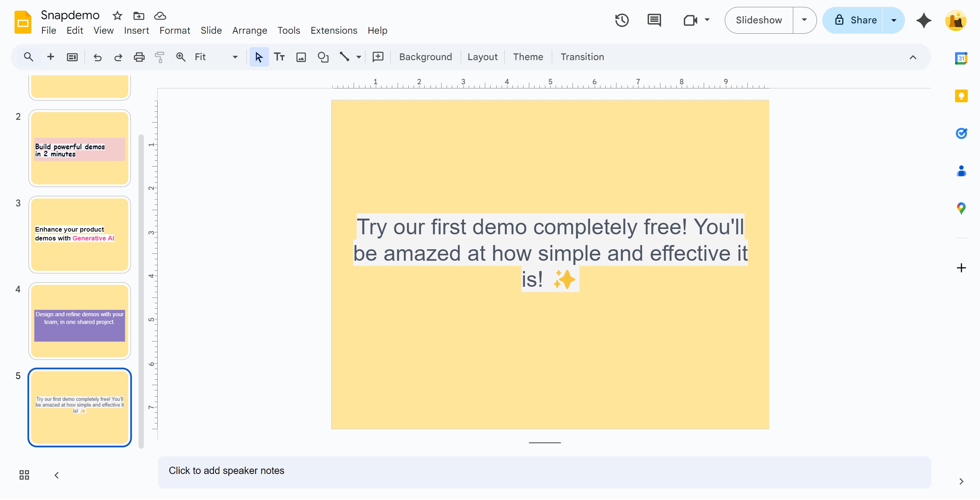Open the Shape insert tool
Viewport: 980px width, 500px height.
coord(323,57)
